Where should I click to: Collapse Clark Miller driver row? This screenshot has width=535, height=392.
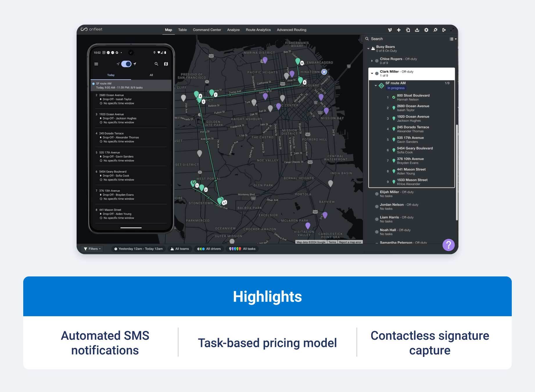coord(372,73)
